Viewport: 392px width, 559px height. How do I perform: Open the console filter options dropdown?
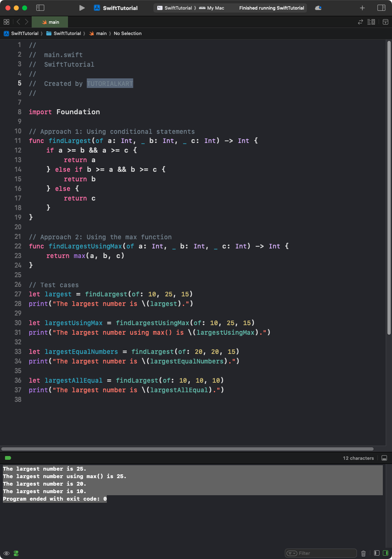pyautogui.click(x=291, y=553)
